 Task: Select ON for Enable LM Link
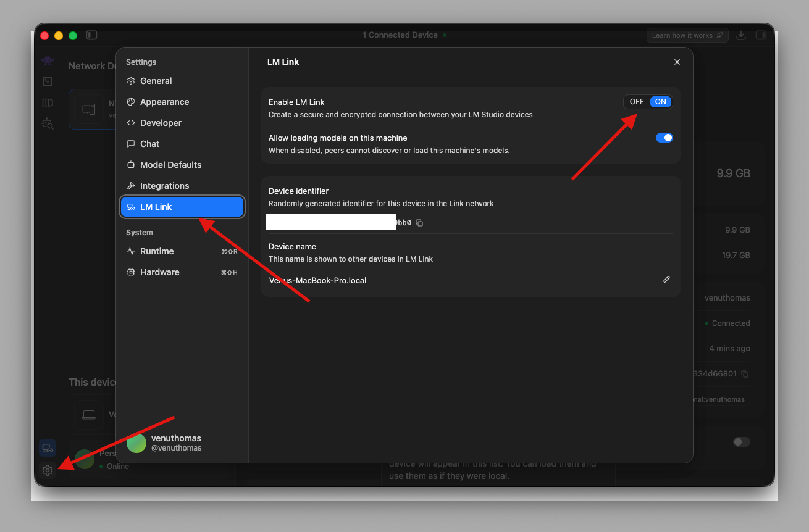tap(661, 102)
